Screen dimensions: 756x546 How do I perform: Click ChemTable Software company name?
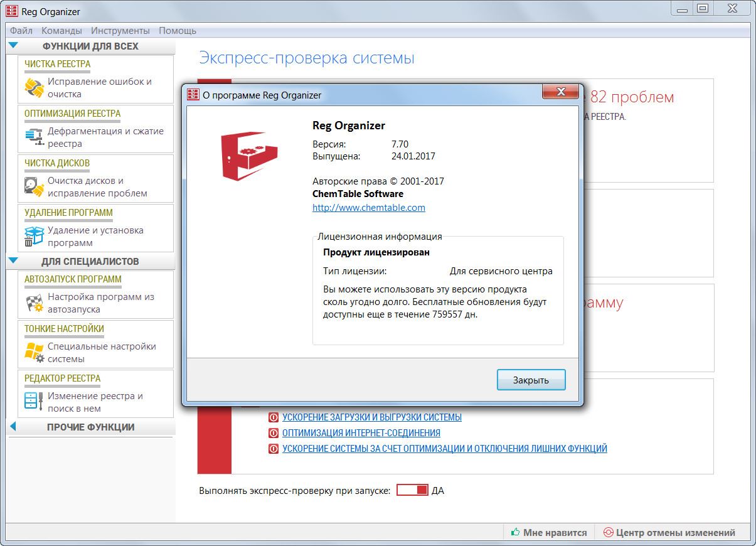click(358, 194)
